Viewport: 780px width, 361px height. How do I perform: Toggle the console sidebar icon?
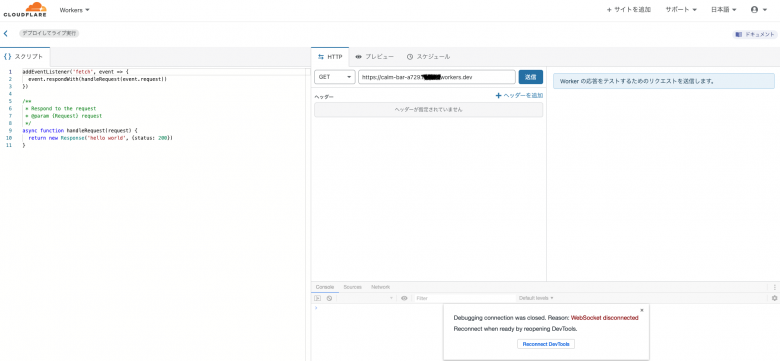[317, 298]
